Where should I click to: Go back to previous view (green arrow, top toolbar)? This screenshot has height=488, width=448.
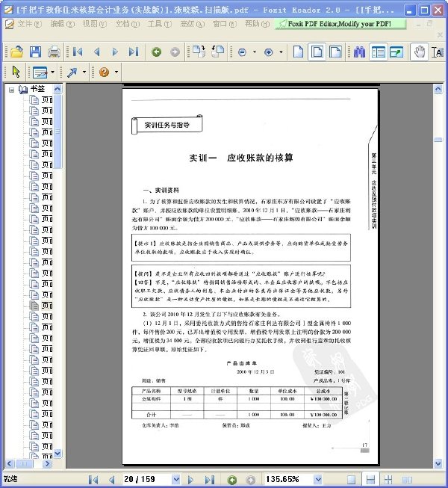[x=156, y=52]
